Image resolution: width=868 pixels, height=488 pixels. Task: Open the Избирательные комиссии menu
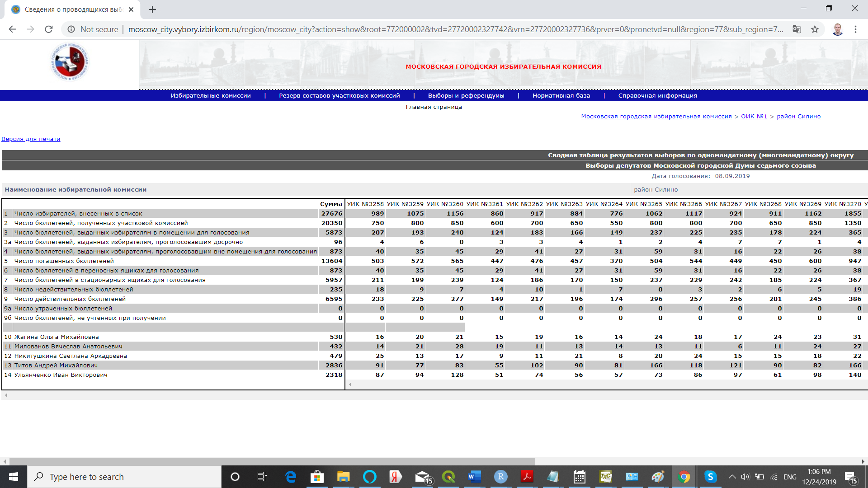pos(211,96)
